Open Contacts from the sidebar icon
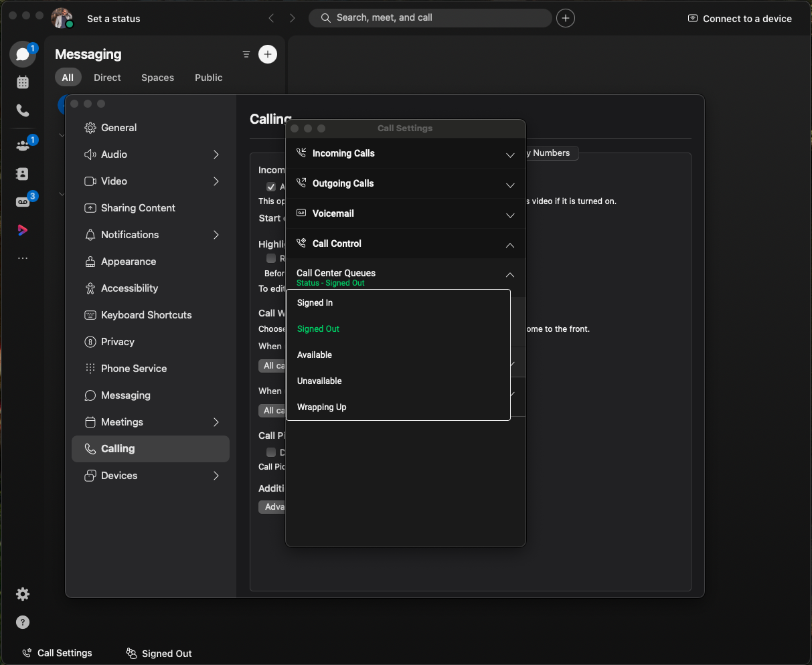 (x=22, y=173)
